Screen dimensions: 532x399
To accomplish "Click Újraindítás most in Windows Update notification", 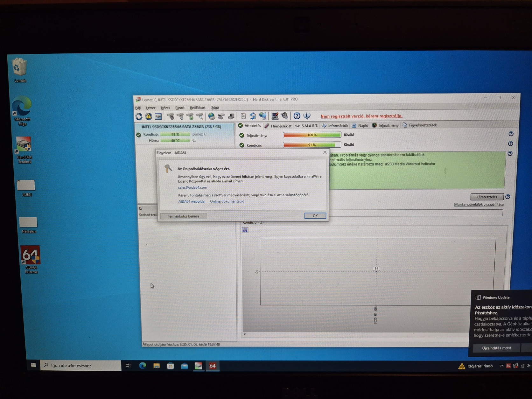I will click(x=496, y=348).
